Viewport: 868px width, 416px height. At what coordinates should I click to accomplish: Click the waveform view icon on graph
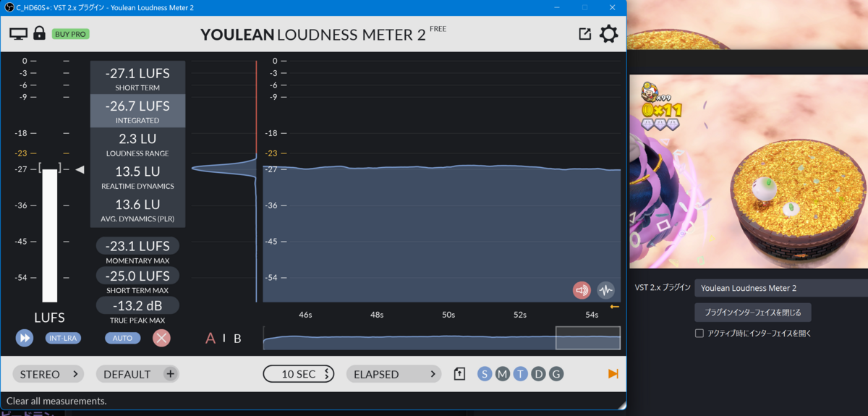[x=605, y=290]
